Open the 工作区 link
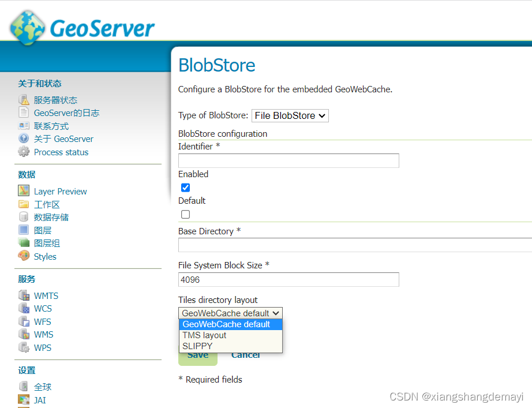This screenshot has width=532, height=408. pos(47,205)
